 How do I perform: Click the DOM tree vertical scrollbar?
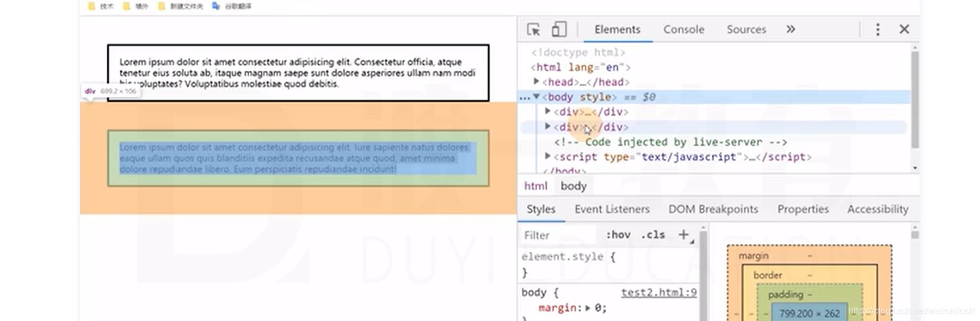click(x=915, y=101)
